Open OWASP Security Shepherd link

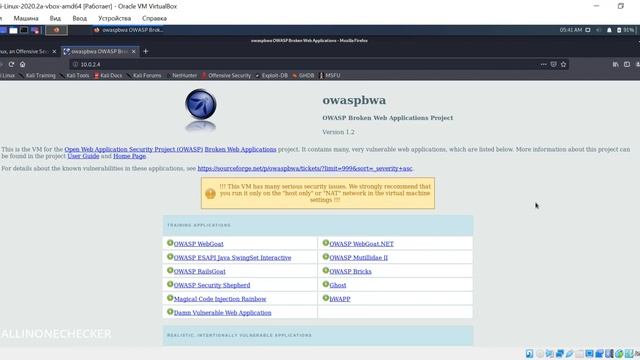(x=212, y=285)
